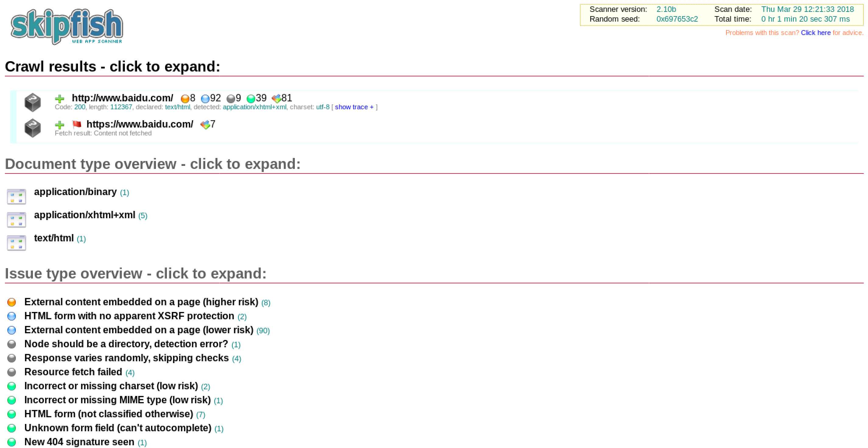Click the green dot next to 'HTML form (not classified otherwise)'
The width and height of the screenshot is (868, 448).
click(x=12, y=414)
